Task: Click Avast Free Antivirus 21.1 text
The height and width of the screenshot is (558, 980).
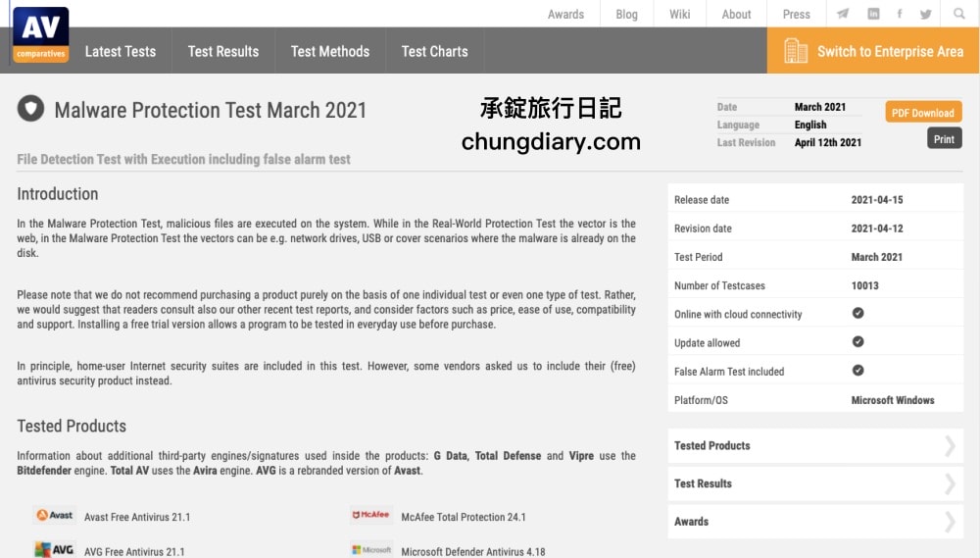Action: click(137, 518)
